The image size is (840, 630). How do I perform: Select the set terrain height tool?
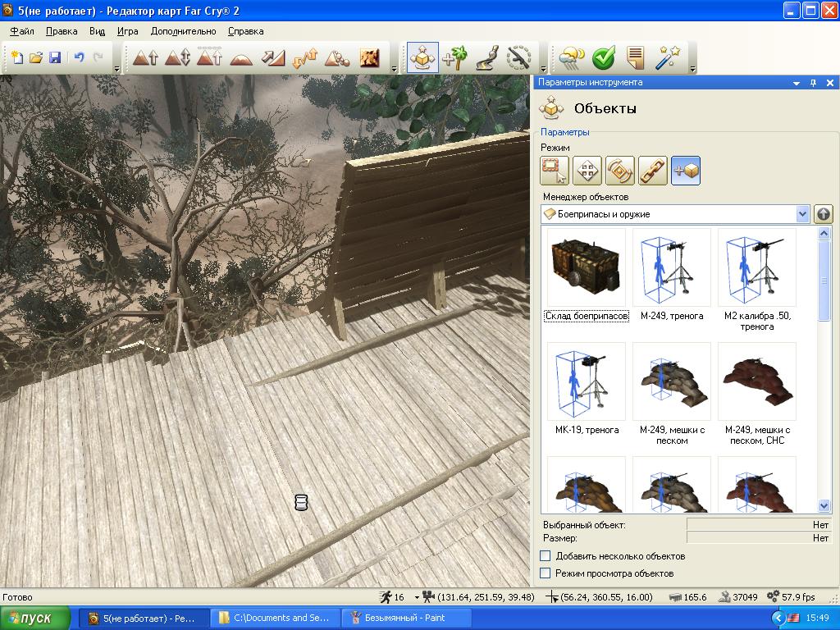click(209, 57)
